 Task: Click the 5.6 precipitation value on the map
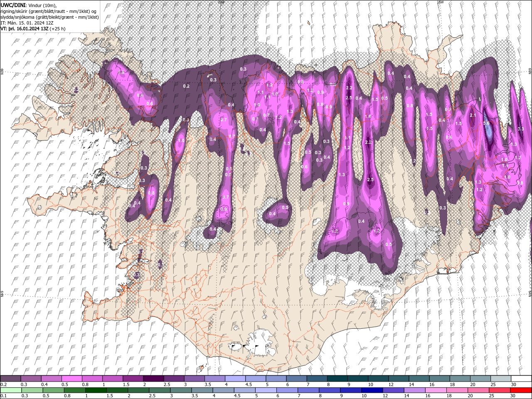click(x=487, y=123)
